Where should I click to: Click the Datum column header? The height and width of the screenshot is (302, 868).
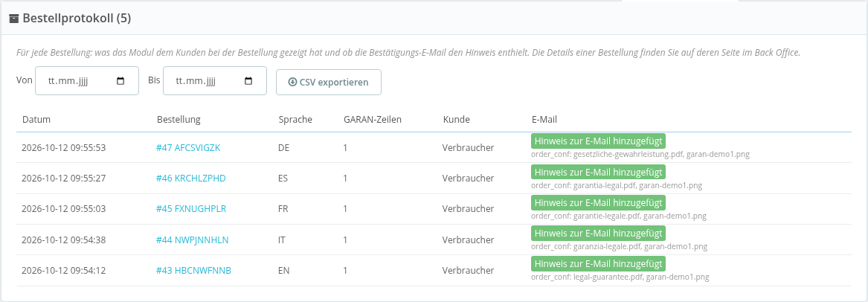pyautogui.click(x=36, y=120)
